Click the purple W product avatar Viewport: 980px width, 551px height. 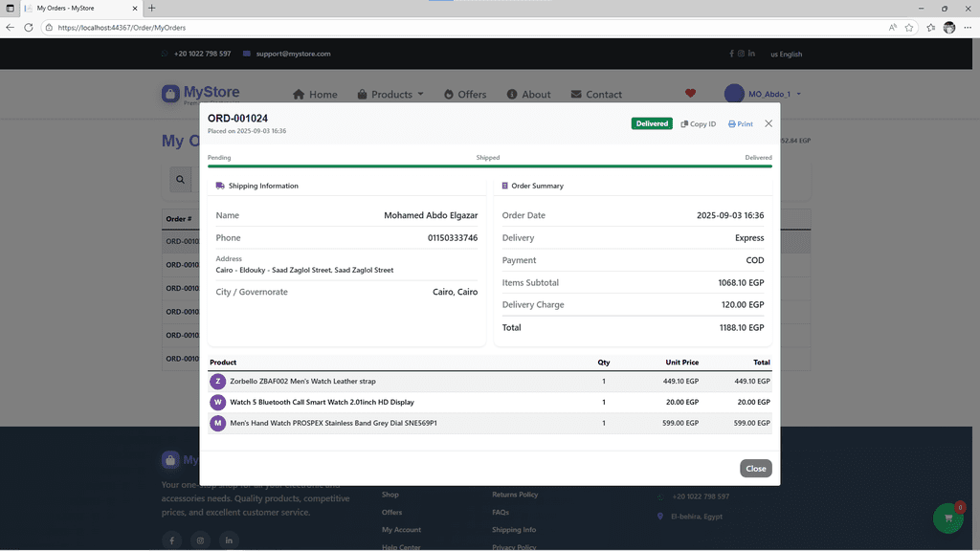[217, 402]
